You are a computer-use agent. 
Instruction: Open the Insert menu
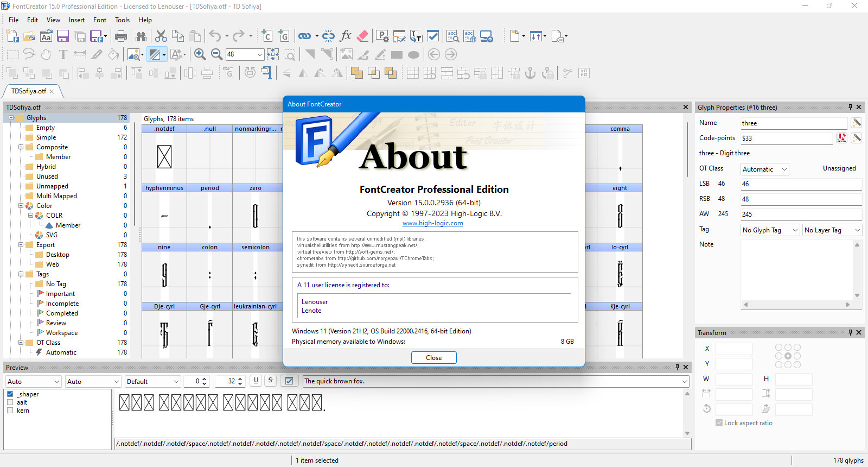(76, 20)
